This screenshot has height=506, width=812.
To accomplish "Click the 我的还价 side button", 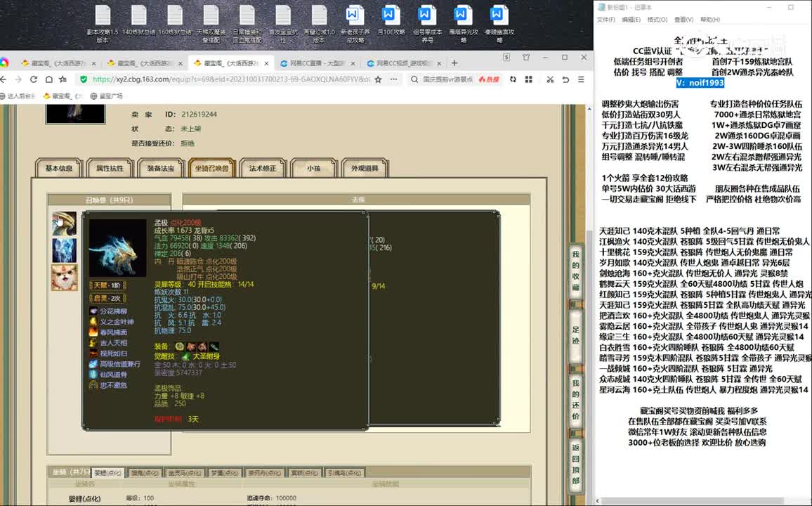I will point(575,399).
